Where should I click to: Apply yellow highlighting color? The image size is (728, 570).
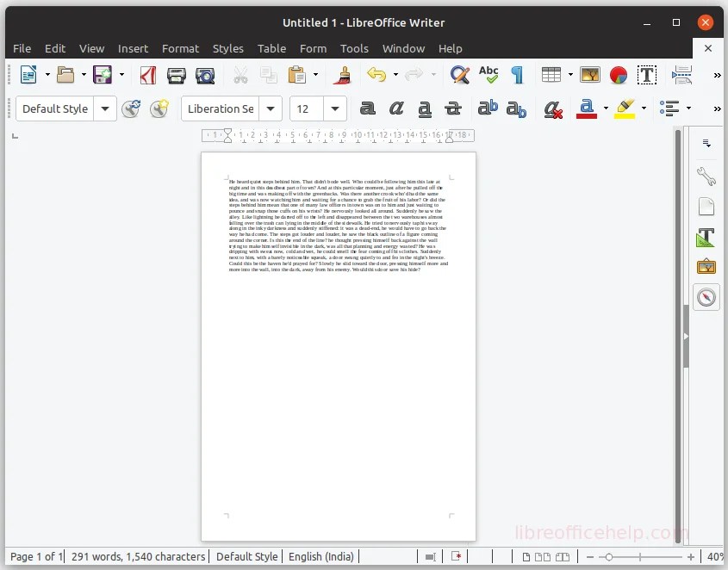pyautogui.click(x=625, y=109)
